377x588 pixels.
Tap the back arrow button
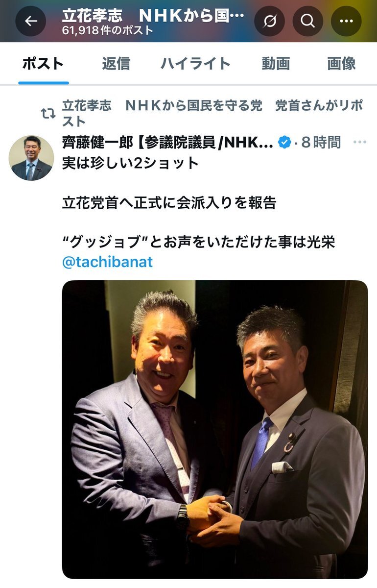coord(31,21)
